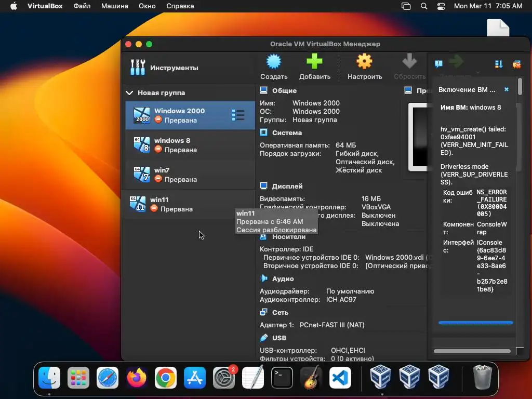Click the Общие section header
The width and height of the screenshot is (532, 399).
point(284,90)
